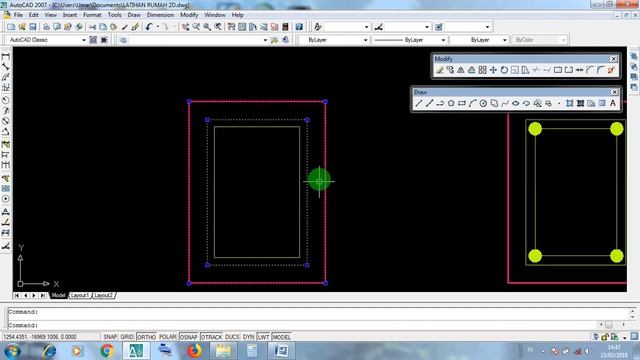Click the coordinates readout in status bar
The width and height of the screenshot is (640, 360).
tap(51, 337)
